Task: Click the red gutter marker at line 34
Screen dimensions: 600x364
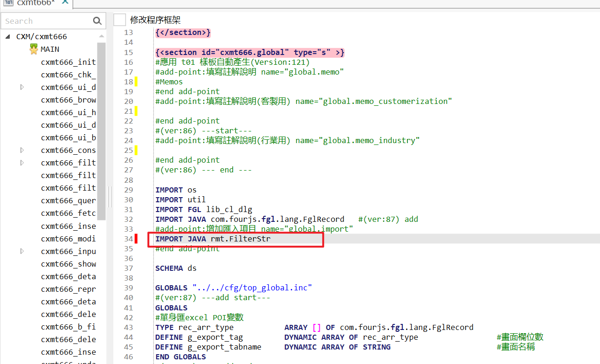Action: click(135, 238)
